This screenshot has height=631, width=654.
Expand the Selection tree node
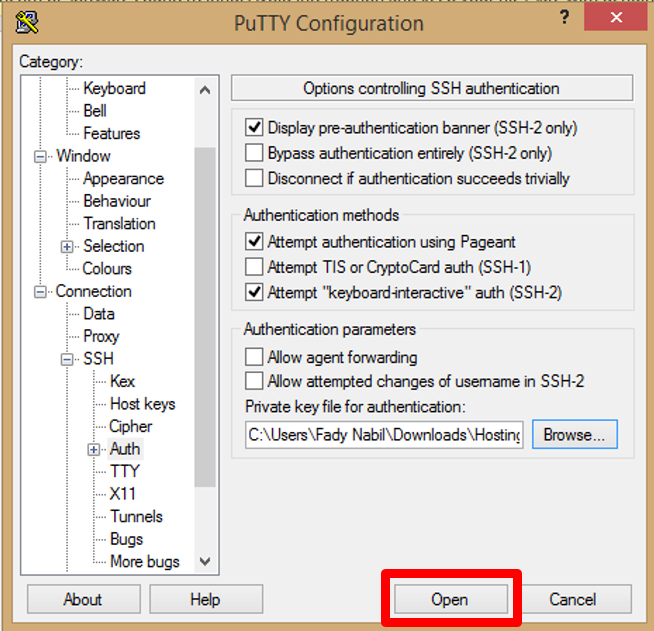(68, 246)
